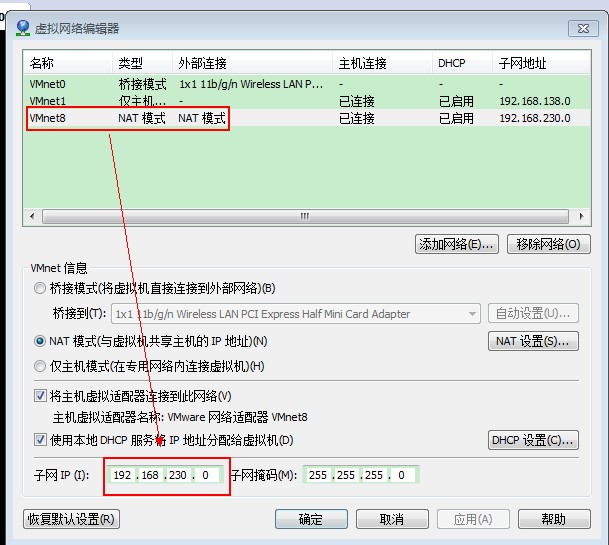Screen dimensions: 609x545
Task: Confirm with the 确定 button
Action: (311, 519)
